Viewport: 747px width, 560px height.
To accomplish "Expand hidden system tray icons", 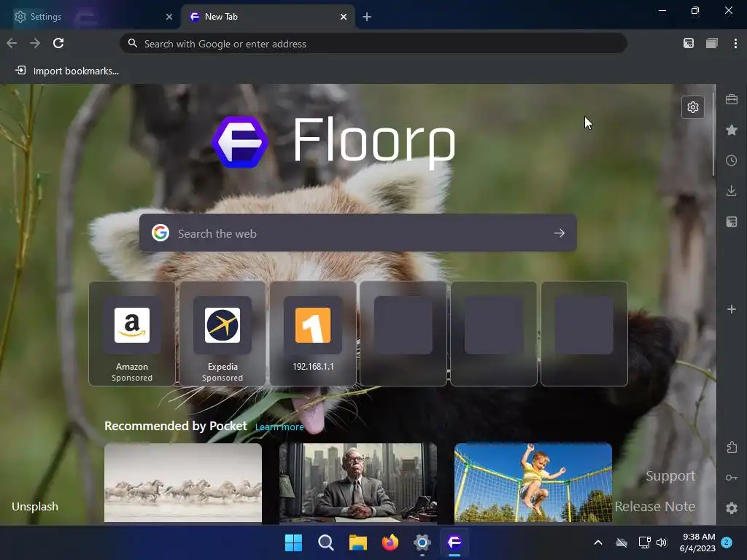I will click(598, 542).
